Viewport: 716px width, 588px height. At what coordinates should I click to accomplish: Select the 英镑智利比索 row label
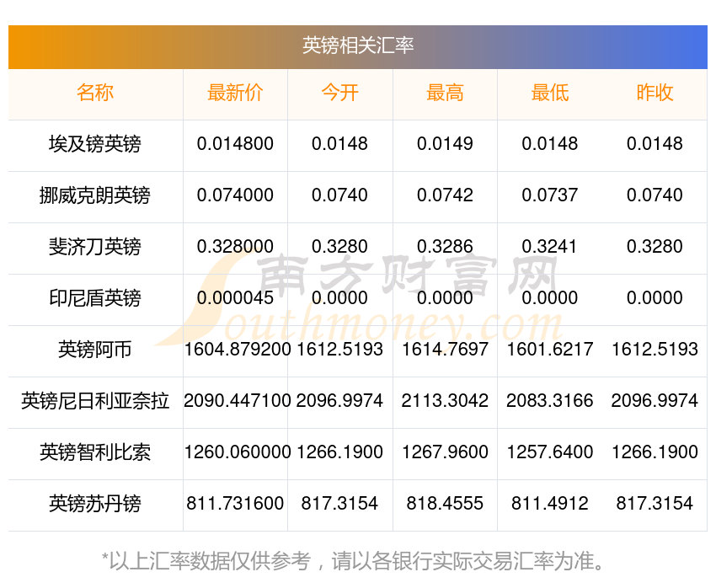coord(95,452)
